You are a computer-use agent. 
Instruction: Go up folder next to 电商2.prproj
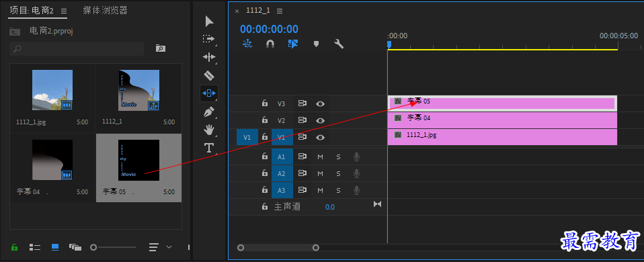tap(15, 32)
